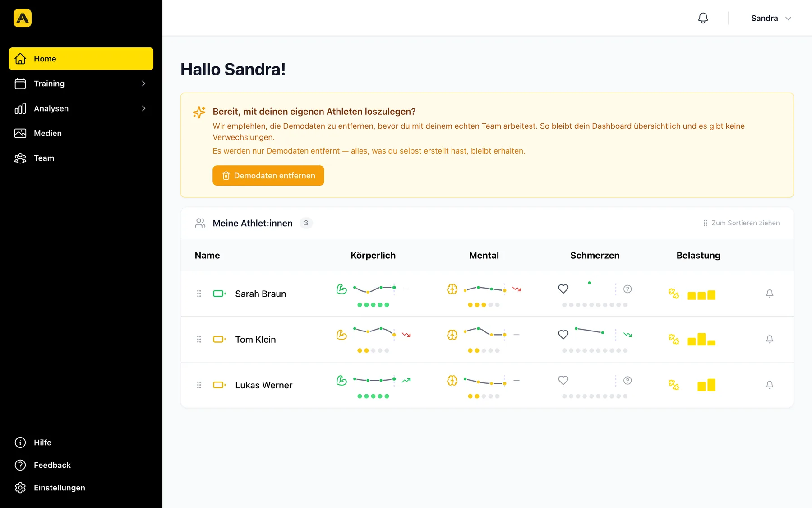Toggle Tom Klein's notification bell
This screenshot has height=508, width=812.
(x=770, y=339)
